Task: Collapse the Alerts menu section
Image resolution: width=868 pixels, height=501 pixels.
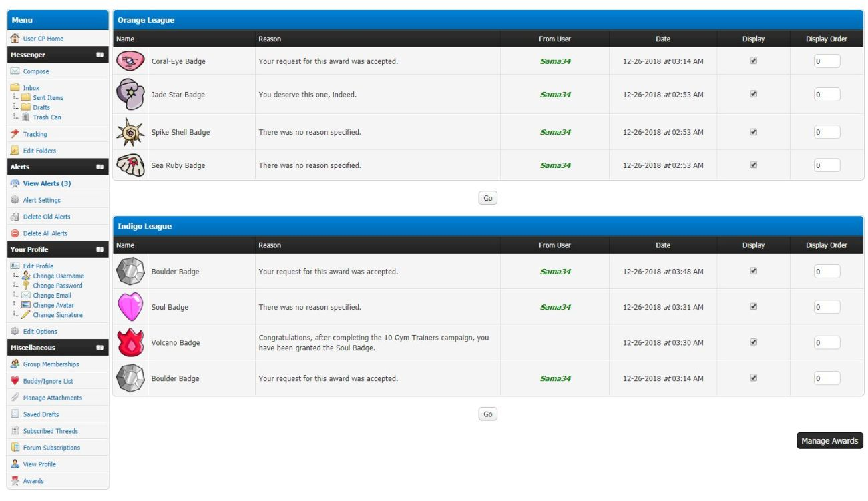Action: pos(100,167)
